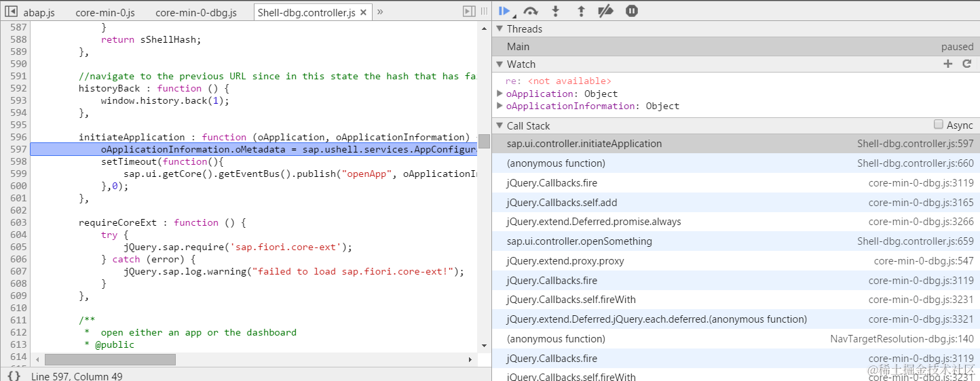980x381 pixels.
Task: Collapse the Watch section
Action: pos(500,64)
